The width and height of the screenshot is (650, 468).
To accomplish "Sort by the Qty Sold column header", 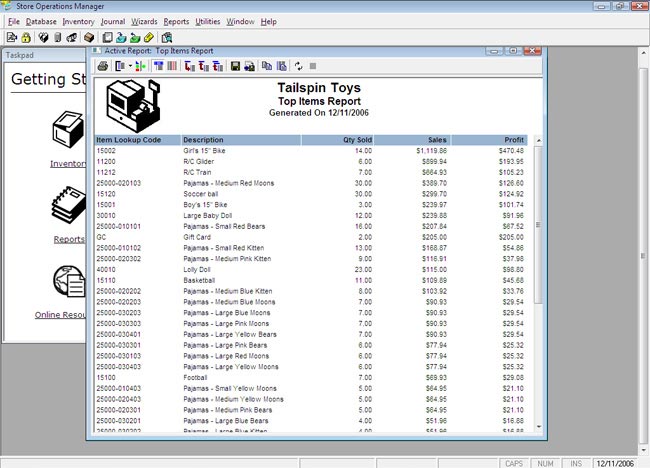I will [x=337, y=140].
